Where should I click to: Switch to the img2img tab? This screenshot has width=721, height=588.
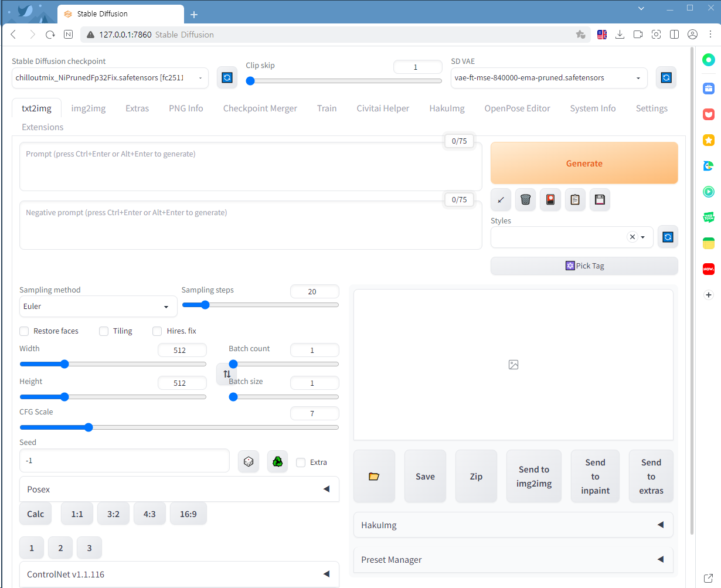tap(89, 108)
